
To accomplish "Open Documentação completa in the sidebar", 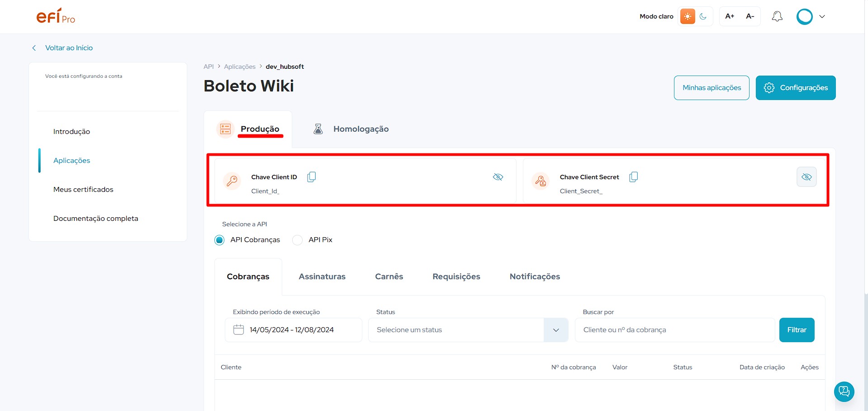I will coord(95,219).
